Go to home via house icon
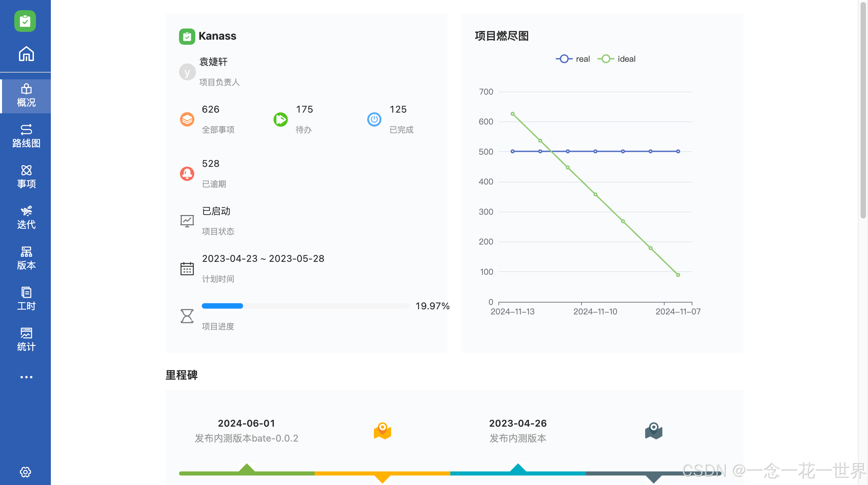This screenshot has width=868, height=485. [x=26, y=54]
